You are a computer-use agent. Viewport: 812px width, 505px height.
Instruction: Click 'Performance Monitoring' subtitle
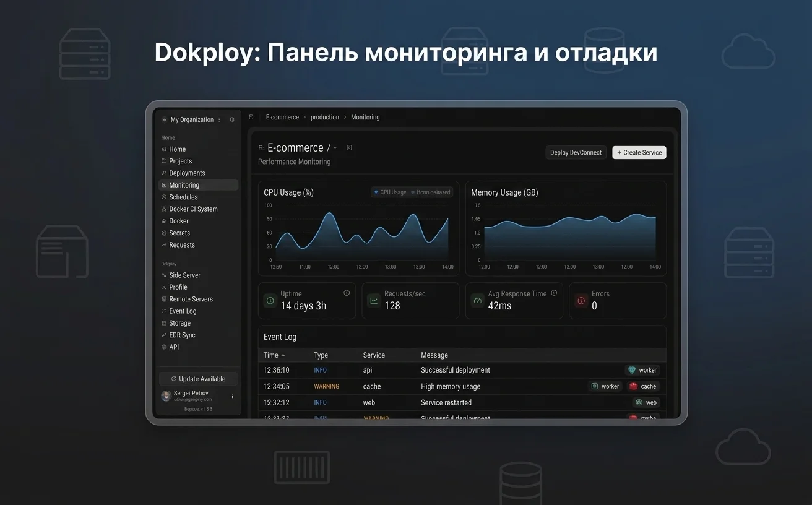tap(294, 162)
